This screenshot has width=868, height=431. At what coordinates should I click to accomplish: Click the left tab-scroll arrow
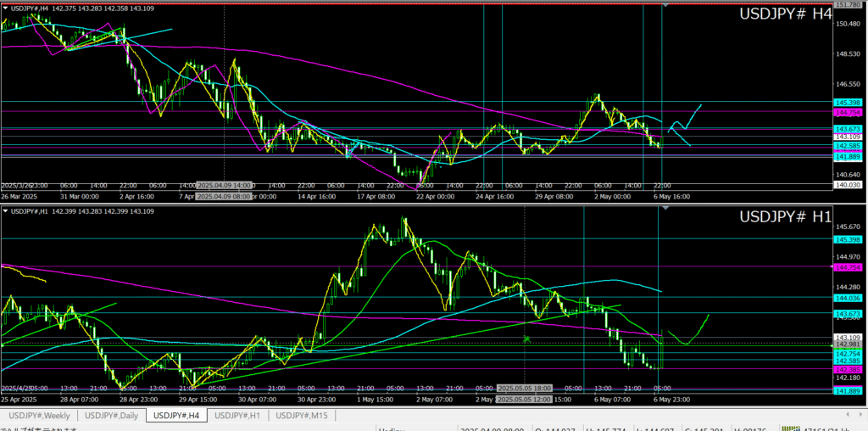pyautogui.click(x=847, y=414)
